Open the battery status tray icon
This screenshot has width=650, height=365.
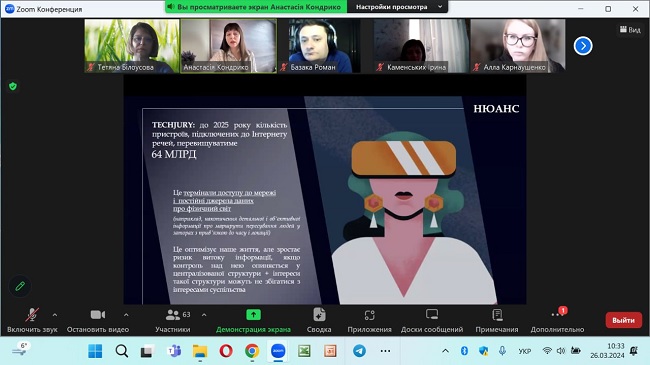[x=575, y=351]
